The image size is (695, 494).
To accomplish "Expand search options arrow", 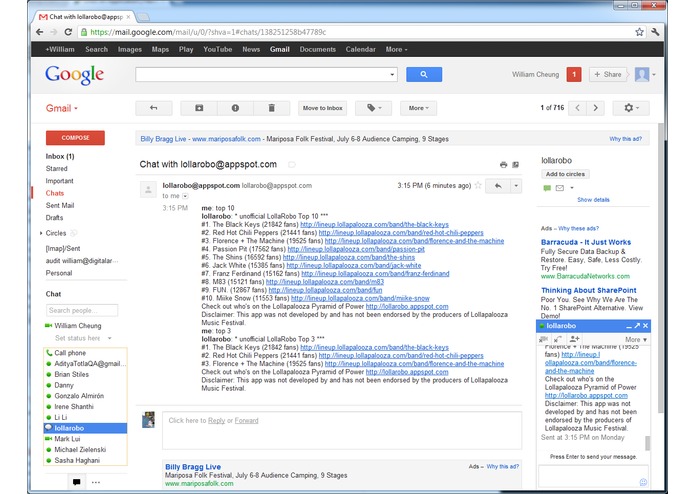I will click(392, 74).
